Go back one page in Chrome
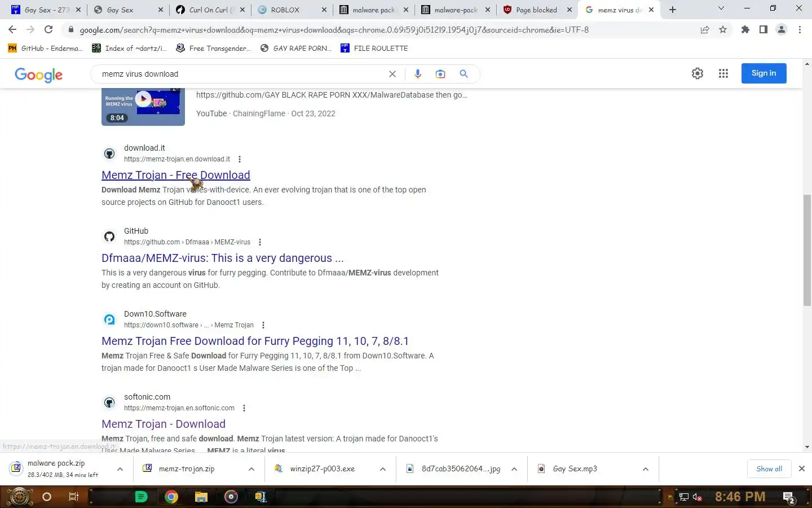 [x=12, y=30]
